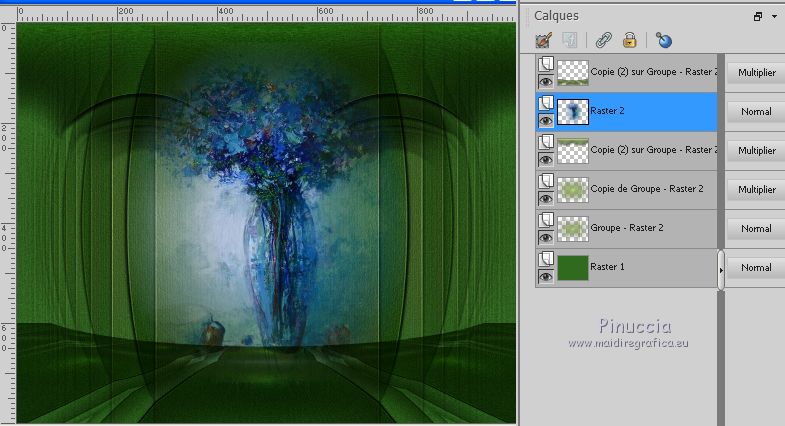Click the solid green Raster 1 thumbnail

[x=573, y=268]
